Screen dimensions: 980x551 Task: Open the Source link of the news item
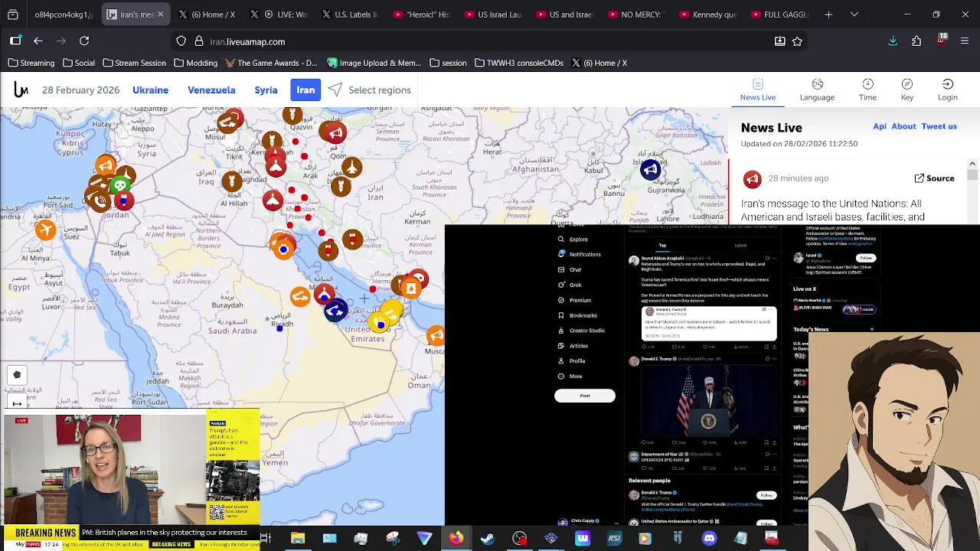click(934, 178)
